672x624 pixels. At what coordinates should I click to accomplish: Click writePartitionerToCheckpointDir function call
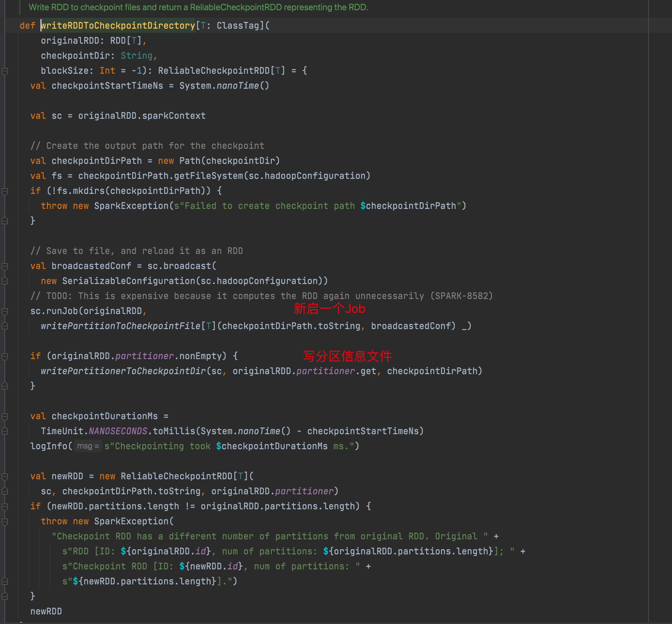[x=123, y=371]
